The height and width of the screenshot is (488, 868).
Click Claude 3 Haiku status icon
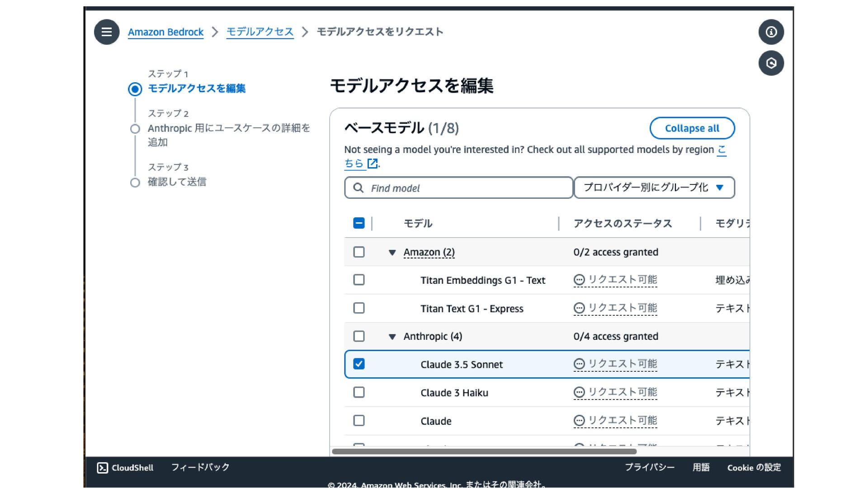tap(579, 393)
